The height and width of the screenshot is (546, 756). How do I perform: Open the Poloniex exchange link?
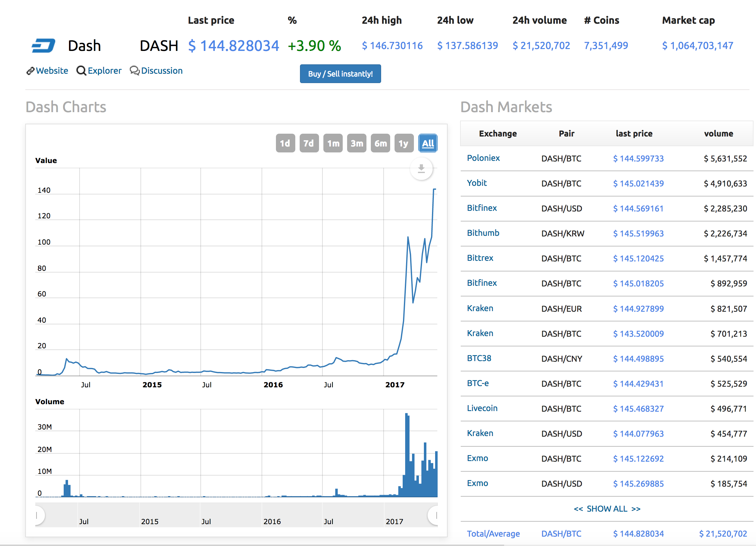pyautogui.click(x=483, y=158)
